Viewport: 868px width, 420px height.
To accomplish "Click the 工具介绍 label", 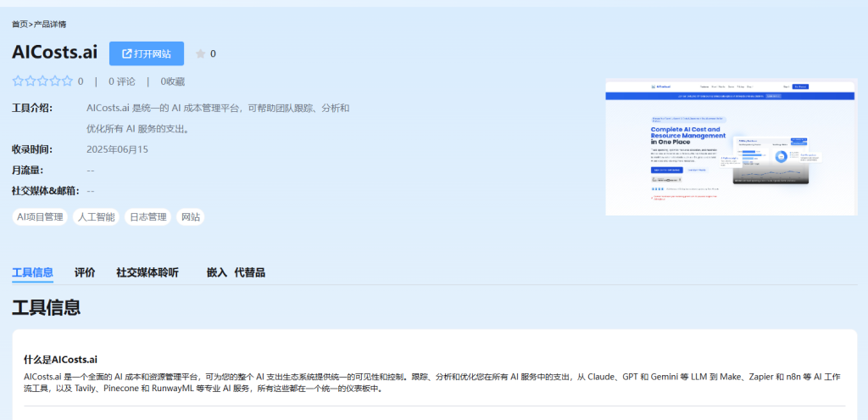I will click(x=32, y=108).
